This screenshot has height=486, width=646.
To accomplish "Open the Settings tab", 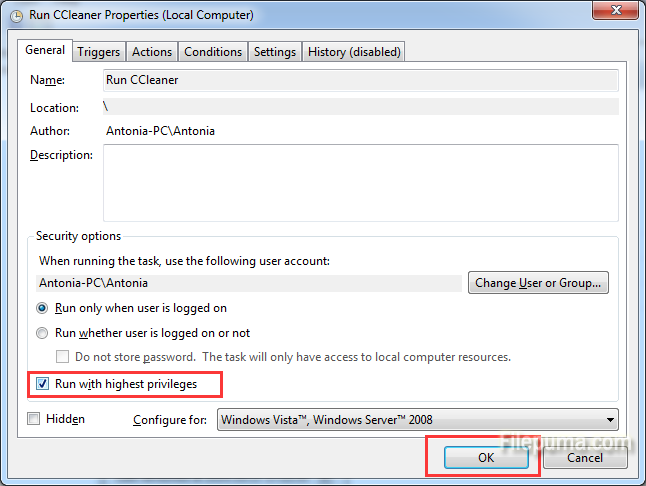I will coord(275,52).
